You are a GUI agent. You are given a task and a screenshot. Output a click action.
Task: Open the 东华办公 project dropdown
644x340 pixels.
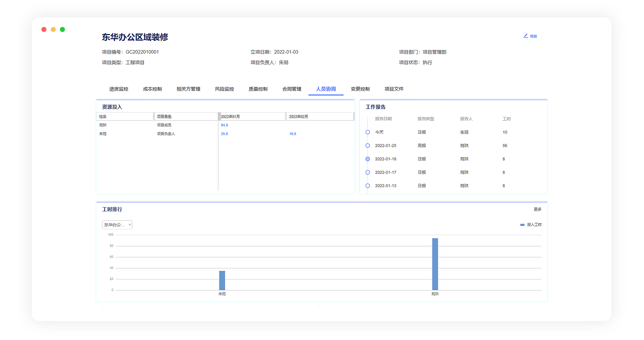coord(115,225)
